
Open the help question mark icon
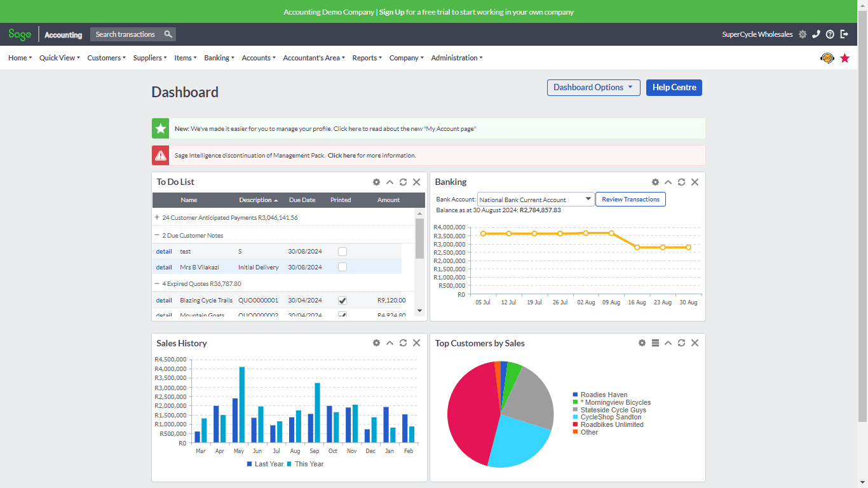coord(830,34)
